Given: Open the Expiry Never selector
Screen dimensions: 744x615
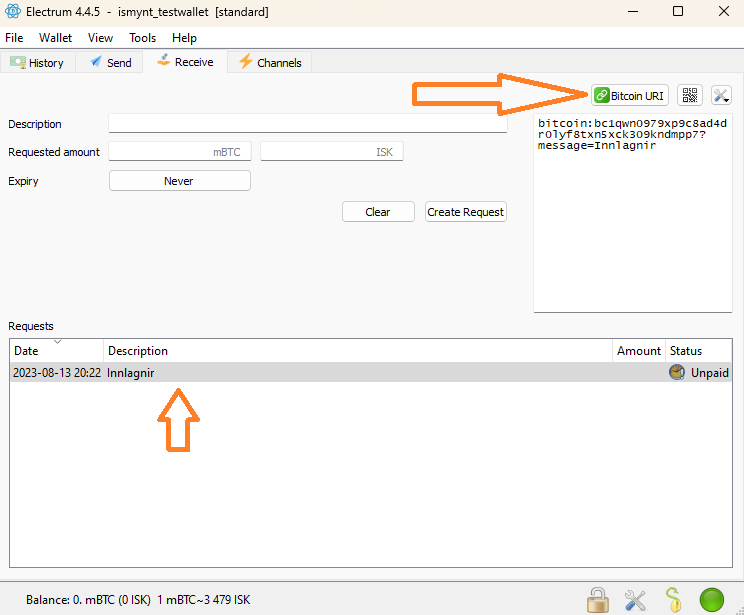Looking at the screenshot, I should click(x=180, y=181).
